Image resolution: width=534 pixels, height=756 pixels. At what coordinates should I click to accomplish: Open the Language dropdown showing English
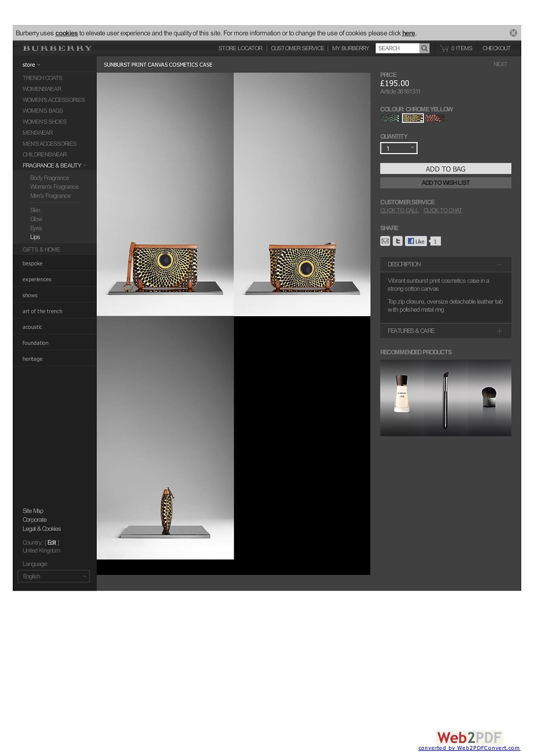coord(54,576)
